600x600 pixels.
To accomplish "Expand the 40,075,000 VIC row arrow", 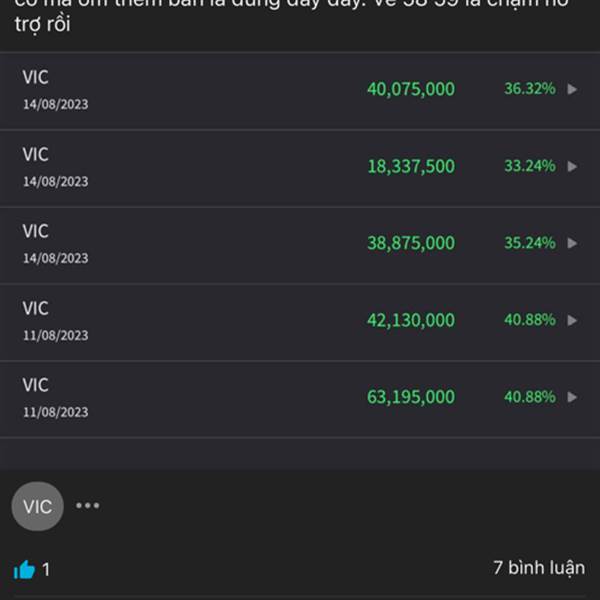I will point(572,89).
